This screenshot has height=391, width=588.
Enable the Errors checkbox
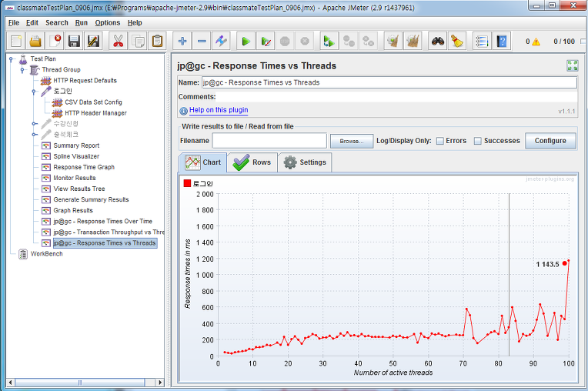(x=440, y=141)
